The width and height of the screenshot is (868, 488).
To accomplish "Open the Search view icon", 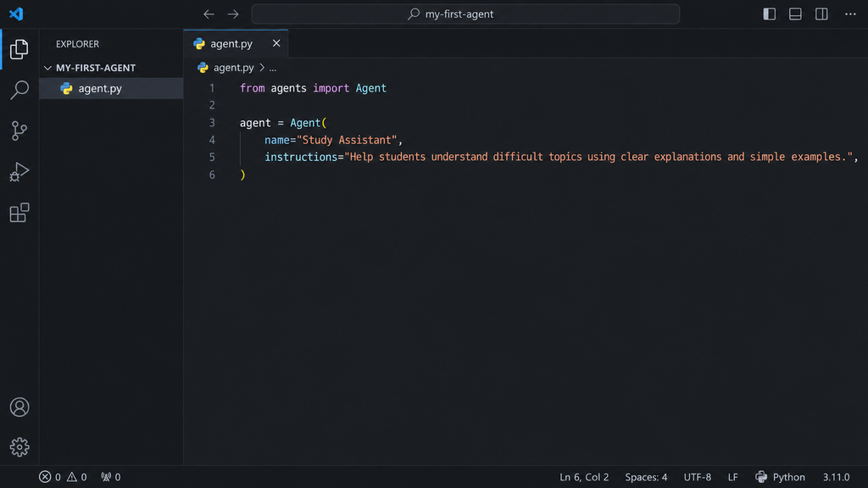I will 19,90.
